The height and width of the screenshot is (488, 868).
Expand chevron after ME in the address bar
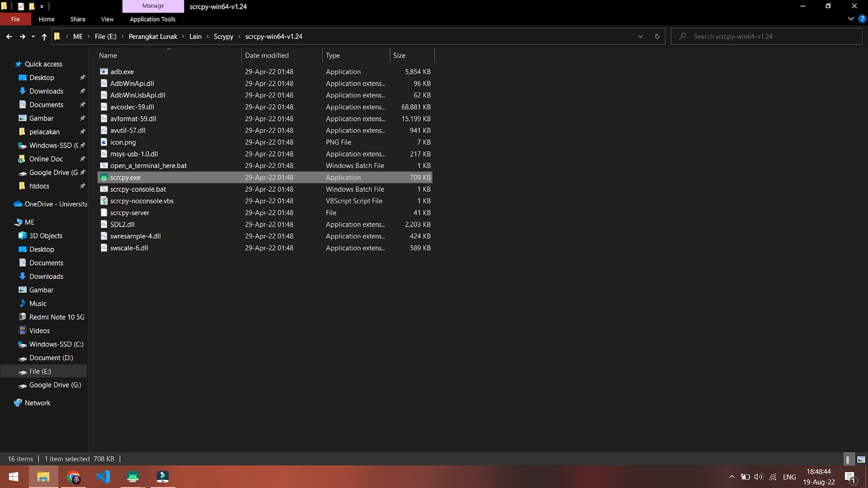(x=89, y=36)
